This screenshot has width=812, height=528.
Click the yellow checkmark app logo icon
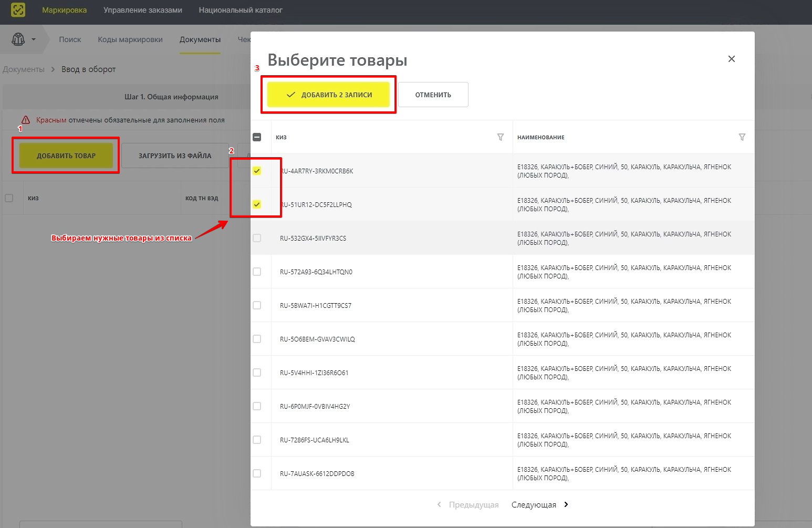(x=18, y=10)
